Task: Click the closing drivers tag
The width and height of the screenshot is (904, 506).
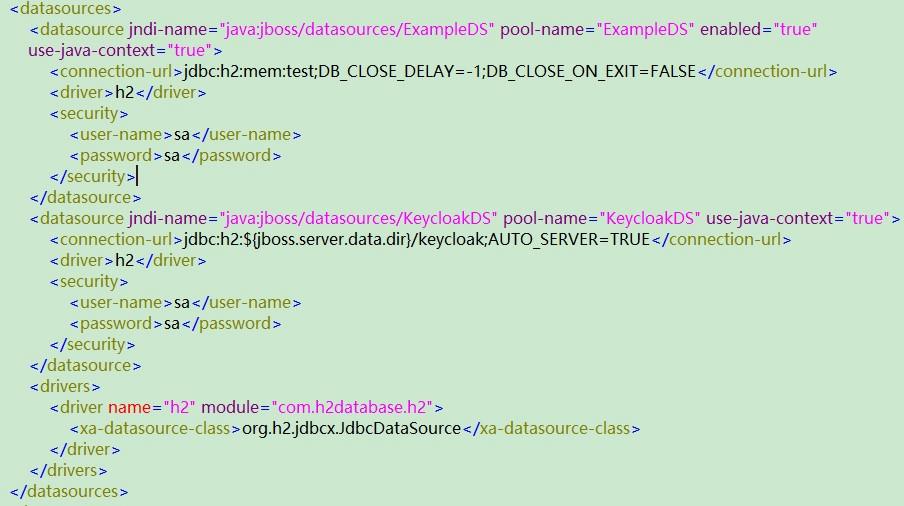Action: (x=69, y=471)
